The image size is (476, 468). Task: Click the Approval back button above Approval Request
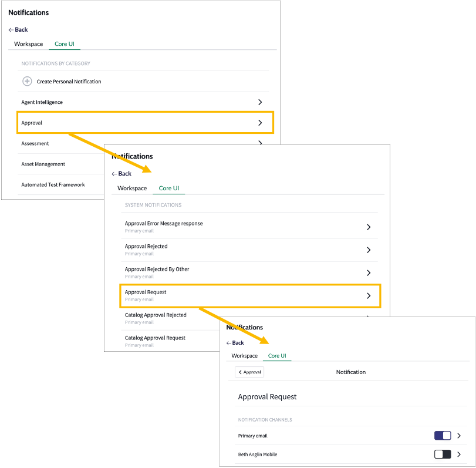pos(249,372)
